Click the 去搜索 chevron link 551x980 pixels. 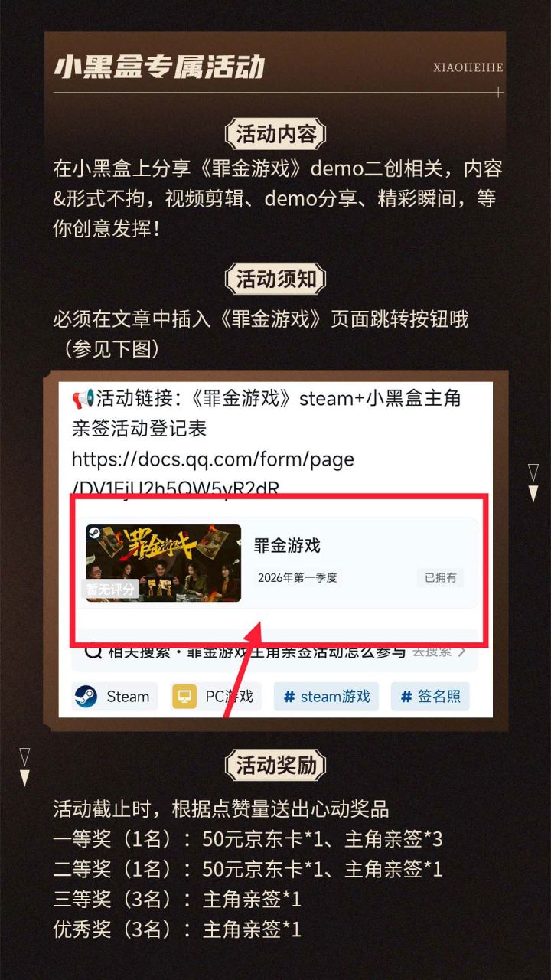point(439,652)
